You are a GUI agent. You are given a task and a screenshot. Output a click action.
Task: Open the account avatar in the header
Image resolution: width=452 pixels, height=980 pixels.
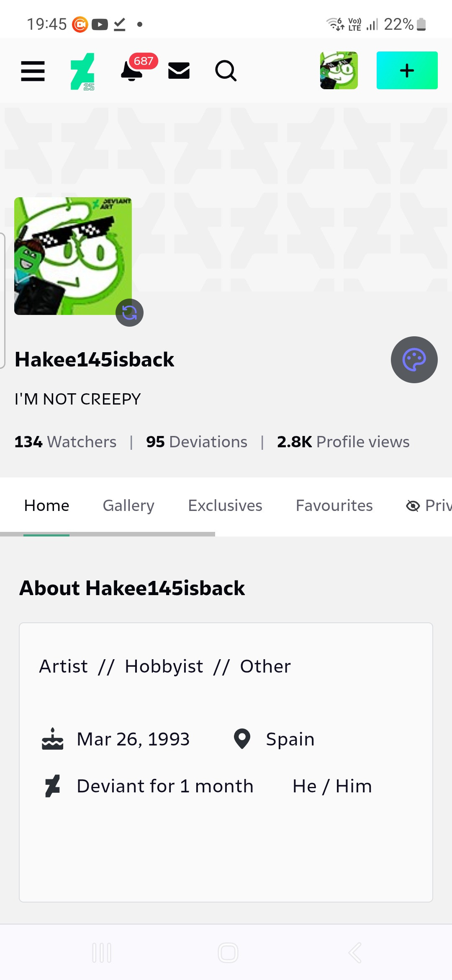(x=339, y=70)
